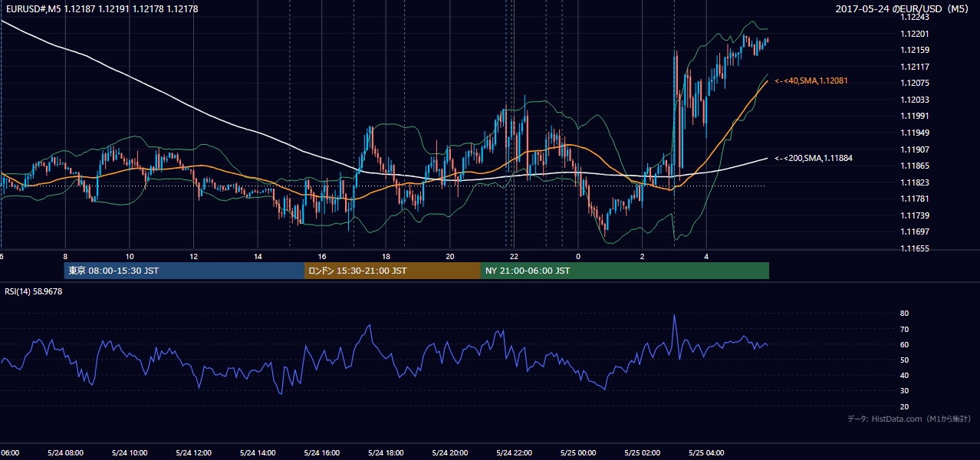Click price axis value 1.11781
Screen dimensions: 980x460
pyautogui.click(x=915, y=199)
